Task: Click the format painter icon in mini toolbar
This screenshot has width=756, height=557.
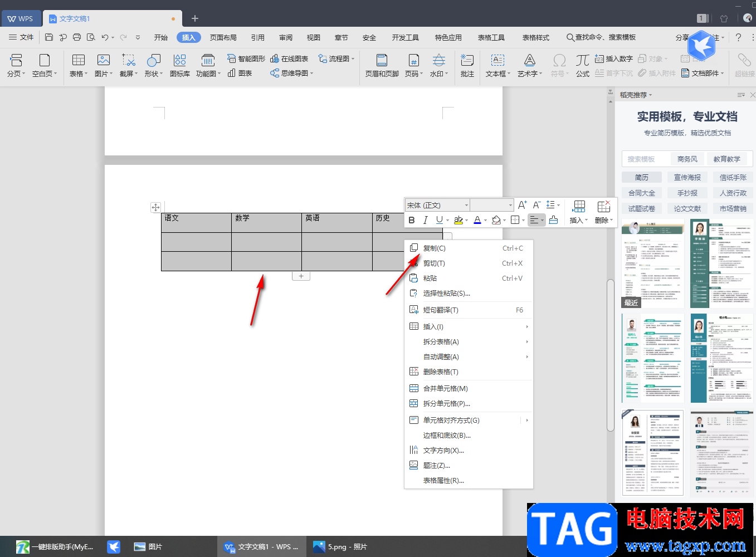Action: (x=553, y=220)
